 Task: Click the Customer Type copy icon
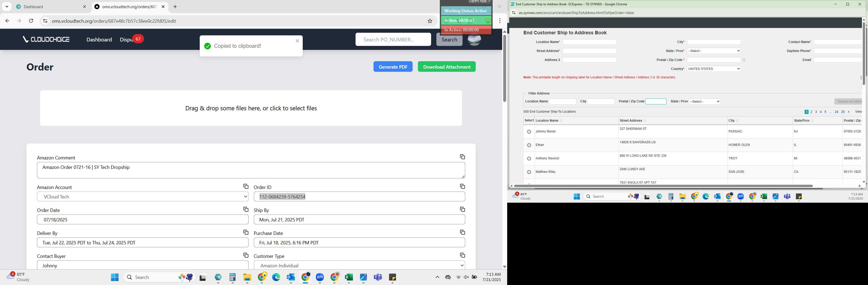pos(462,255)
